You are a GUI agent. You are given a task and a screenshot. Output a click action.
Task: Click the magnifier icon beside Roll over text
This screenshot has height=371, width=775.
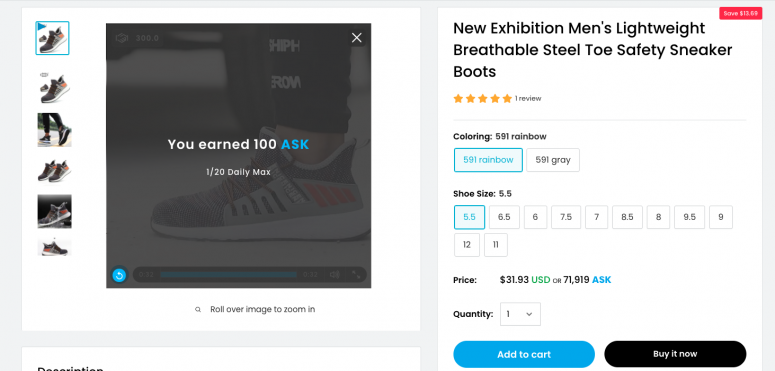pos(198,310)
